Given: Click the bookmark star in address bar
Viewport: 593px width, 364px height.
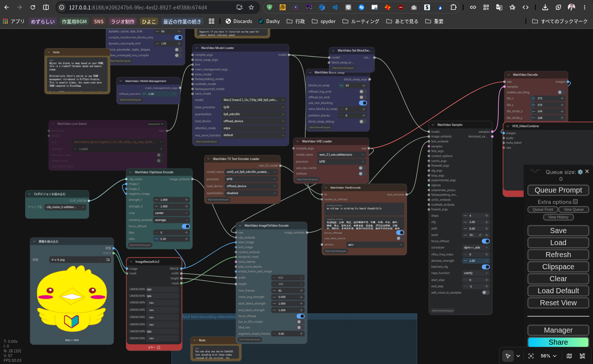Looking at the screenshot, I should pyautogui.click(x=251, y=7).
